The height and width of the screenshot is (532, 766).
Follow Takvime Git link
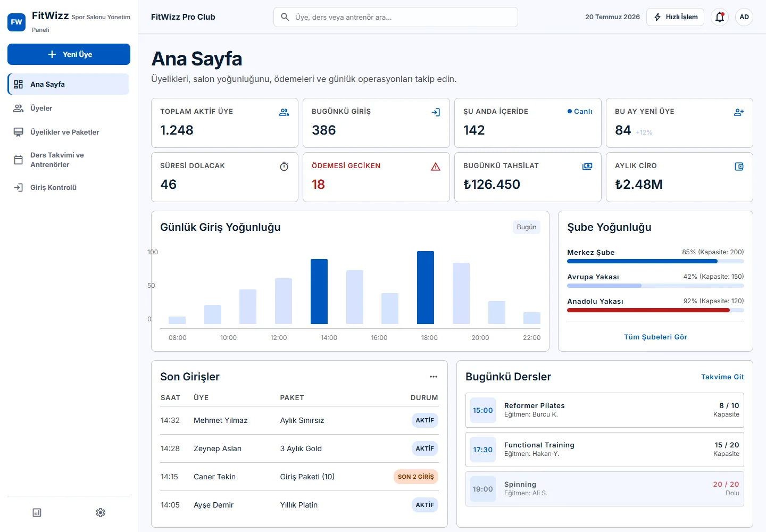(x=722, y=377)
